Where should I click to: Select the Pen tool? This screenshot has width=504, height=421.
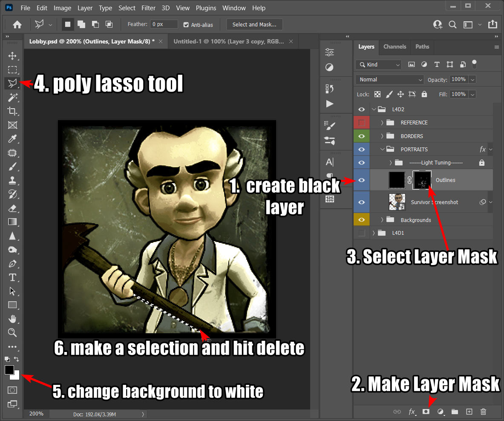pos(12,263)
